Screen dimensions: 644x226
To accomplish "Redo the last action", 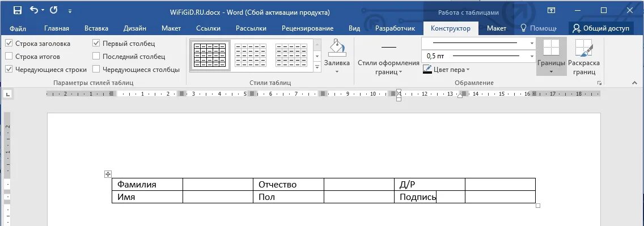I will [54, 10].
